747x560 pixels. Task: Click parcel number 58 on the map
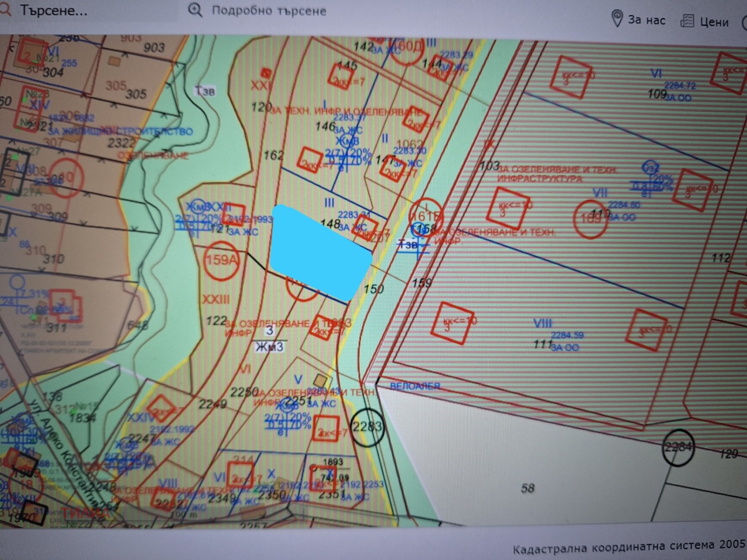click(x=528, y=488)
